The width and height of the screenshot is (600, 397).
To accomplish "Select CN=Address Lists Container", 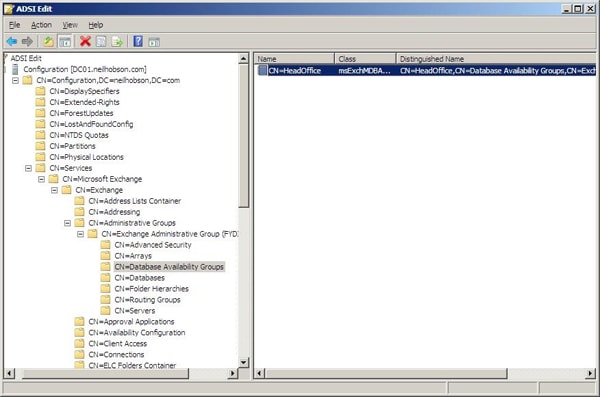I will [135, 201].
